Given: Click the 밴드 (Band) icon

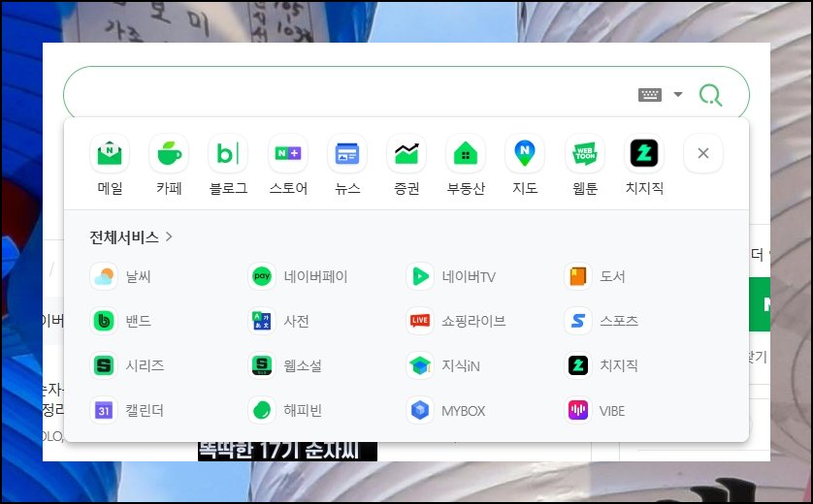Looking at the screenshot, I should 104,321.
